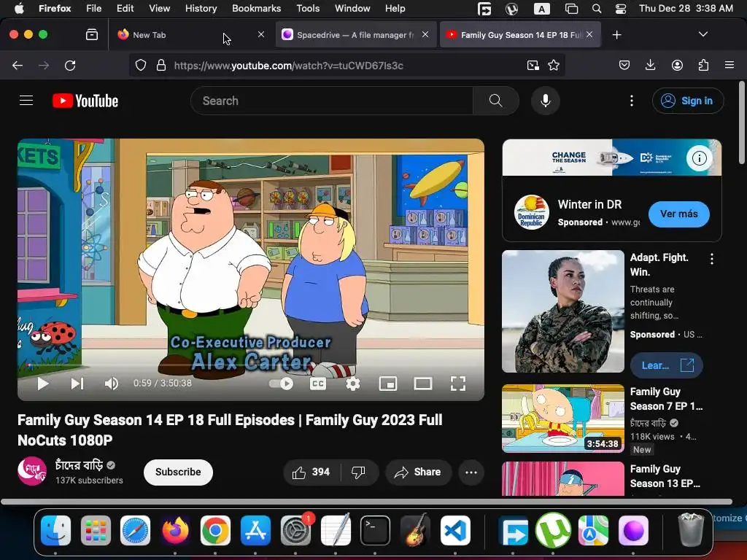This screenshot has height=560, width=747.
Task: Enable theater mode view
Action: [x=422, y=384]
